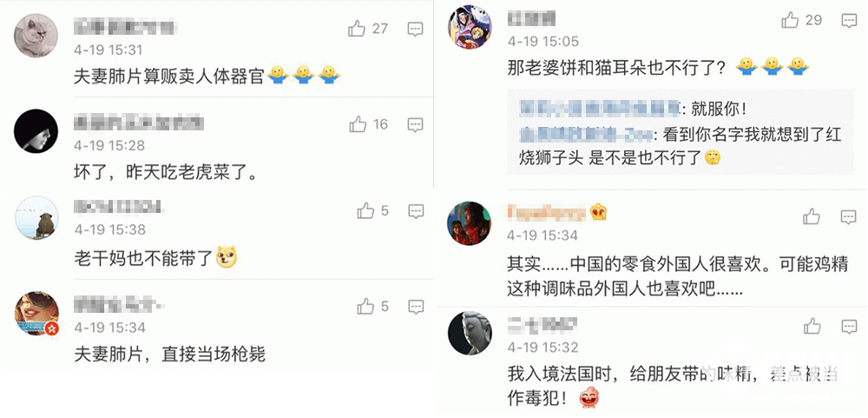Like the 坏了，昨天吃老虎菜了 comment
Viewport: 868px width, 418px height.
(358, 124)
